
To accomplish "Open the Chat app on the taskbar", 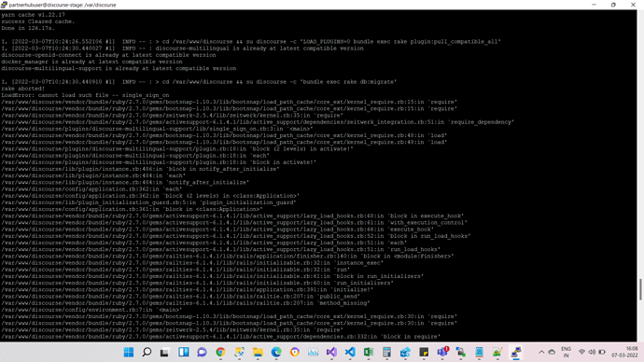I will pos(202,352).
